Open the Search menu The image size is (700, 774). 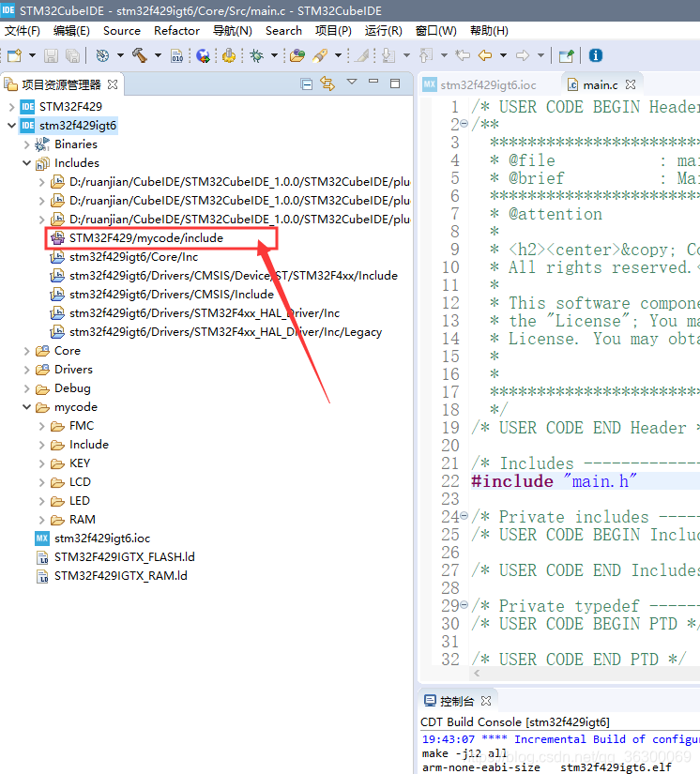pos(284,31)
